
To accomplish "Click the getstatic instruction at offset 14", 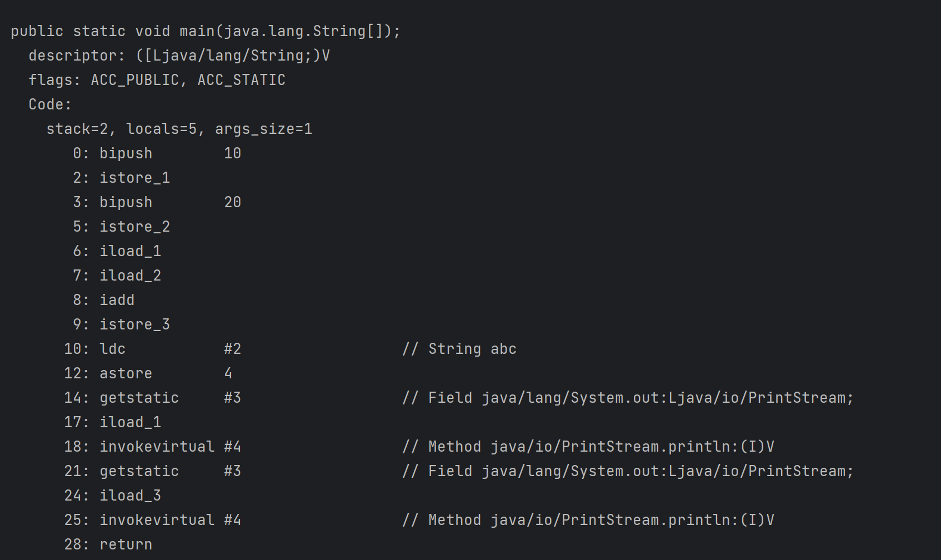I will click(x=139, y=398).
